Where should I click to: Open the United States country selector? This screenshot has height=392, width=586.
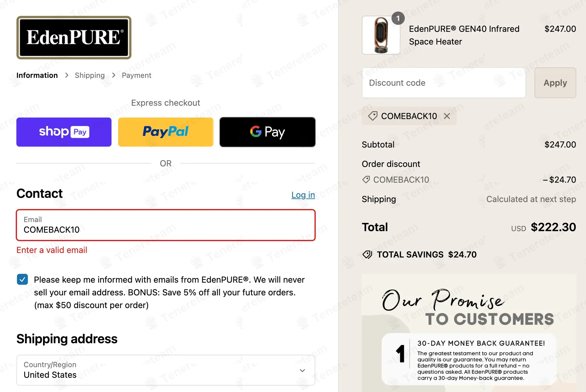click(165, 370)
